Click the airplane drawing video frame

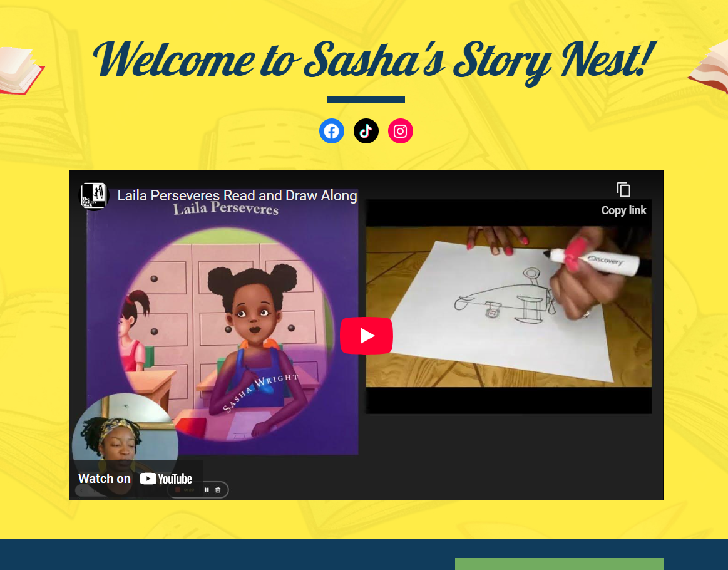(x=509, y=306)
